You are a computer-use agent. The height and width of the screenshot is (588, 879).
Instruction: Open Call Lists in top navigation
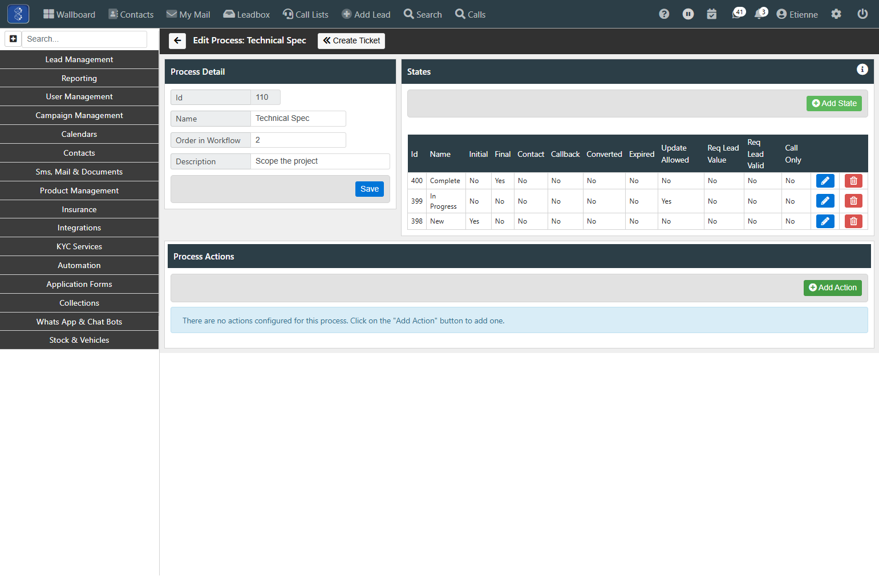306,14
